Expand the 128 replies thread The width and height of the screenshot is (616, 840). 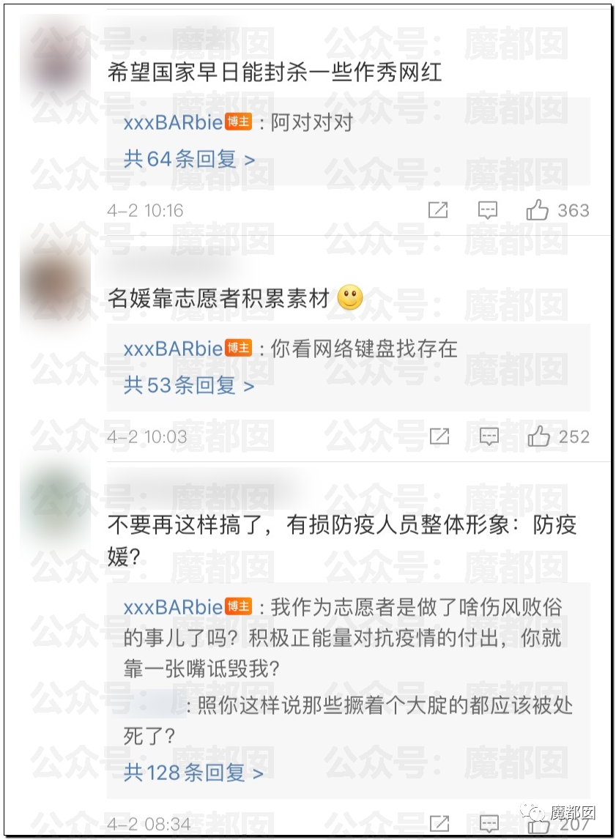click(193, 773)
